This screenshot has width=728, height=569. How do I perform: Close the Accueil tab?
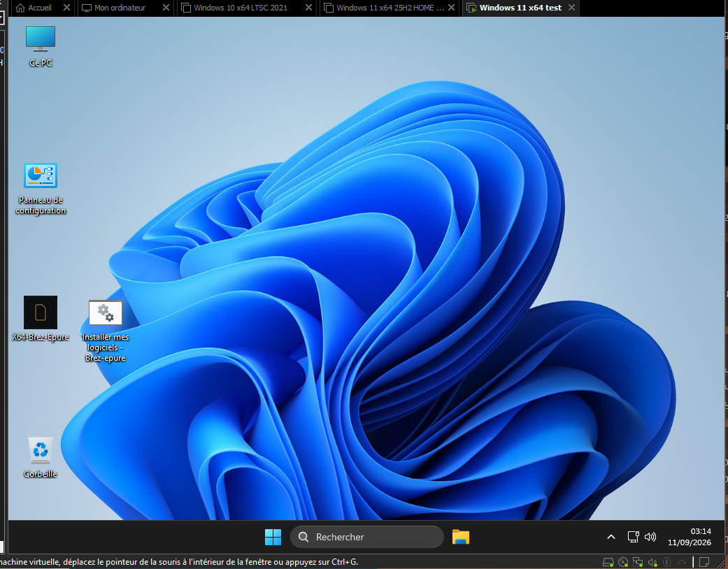point(66,8)
